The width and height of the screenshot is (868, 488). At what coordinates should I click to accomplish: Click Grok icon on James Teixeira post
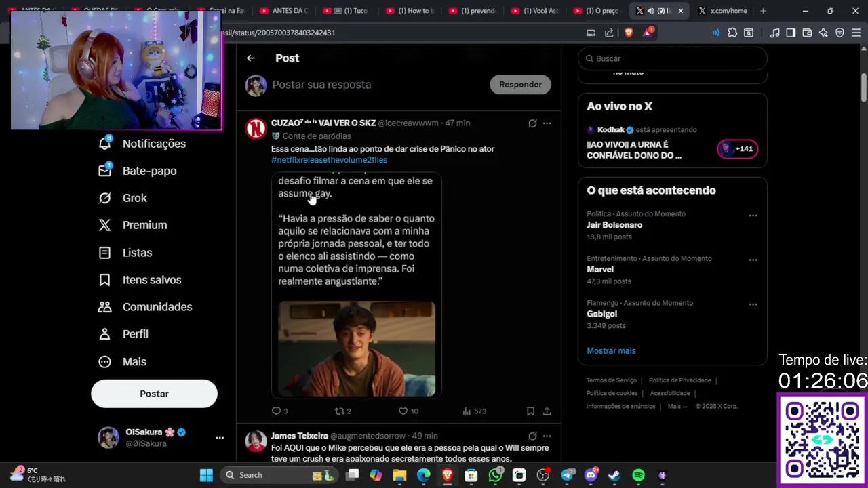[x=532, y=436]
